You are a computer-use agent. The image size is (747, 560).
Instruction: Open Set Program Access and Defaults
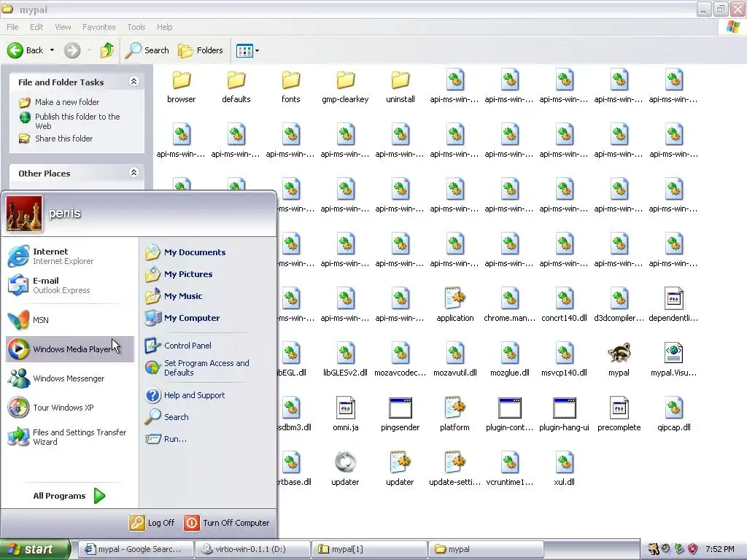[x=197, y=367]
